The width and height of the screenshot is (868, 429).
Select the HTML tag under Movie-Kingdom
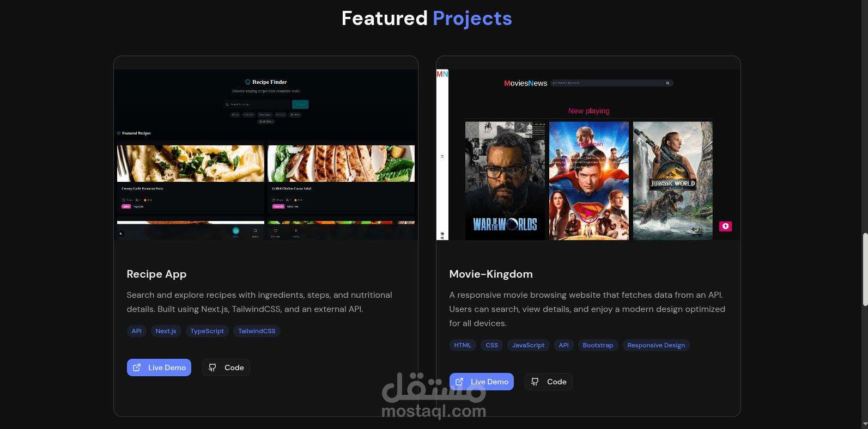[x=463, y=345]
